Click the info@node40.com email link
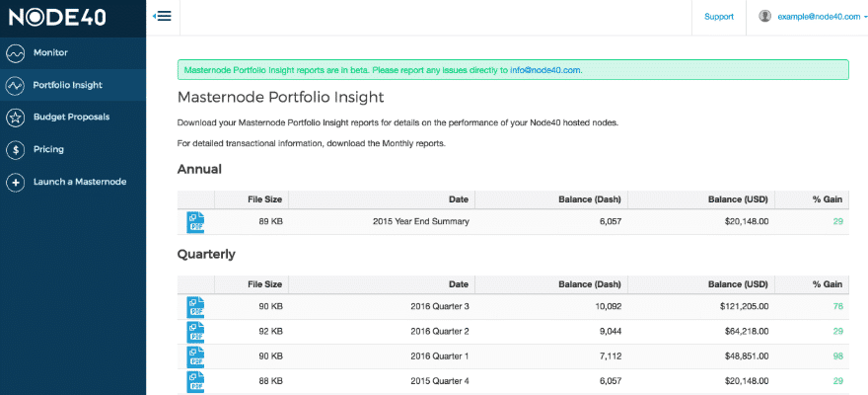 [x=544, y=70]
